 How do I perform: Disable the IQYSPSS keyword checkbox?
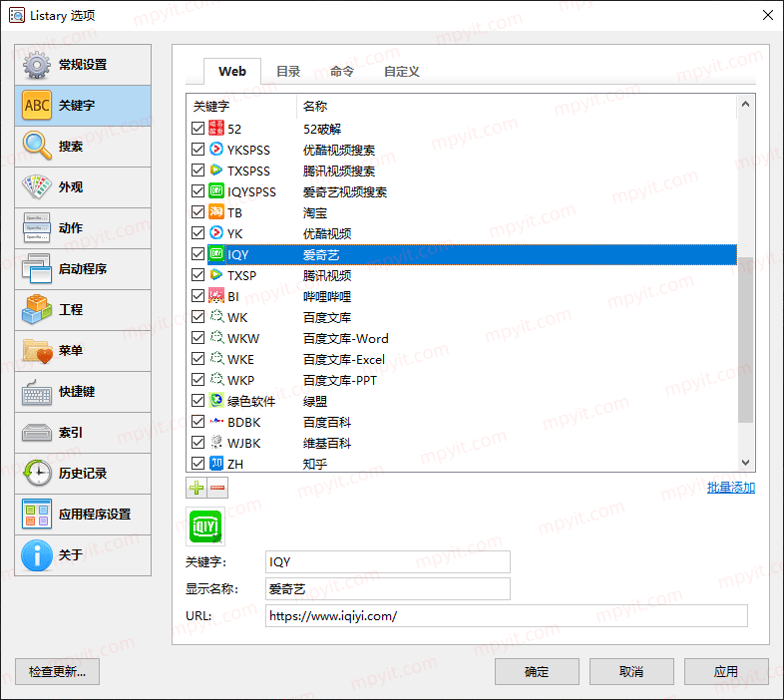(x=198, y=191)
